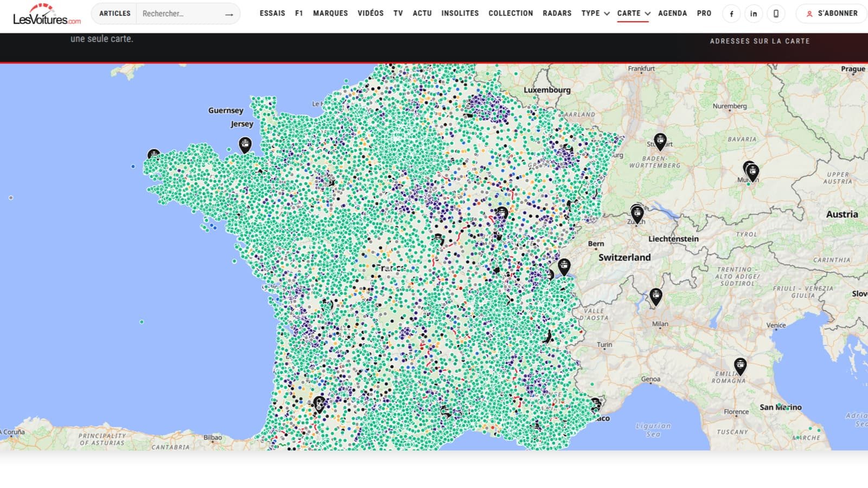Screen dimensions: 868x488
Task: Click the Liechtenstein label on the map
Action: tap(673, 239)
